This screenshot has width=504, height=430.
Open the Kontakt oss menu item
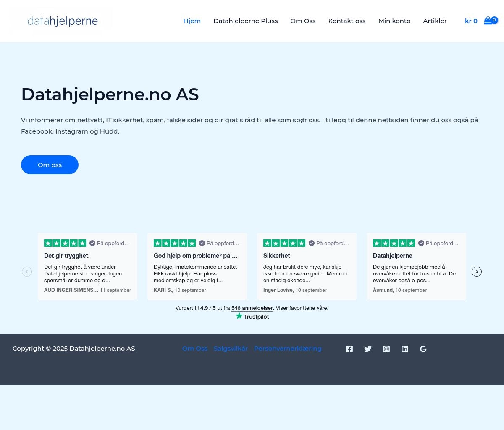click(347, 21)
